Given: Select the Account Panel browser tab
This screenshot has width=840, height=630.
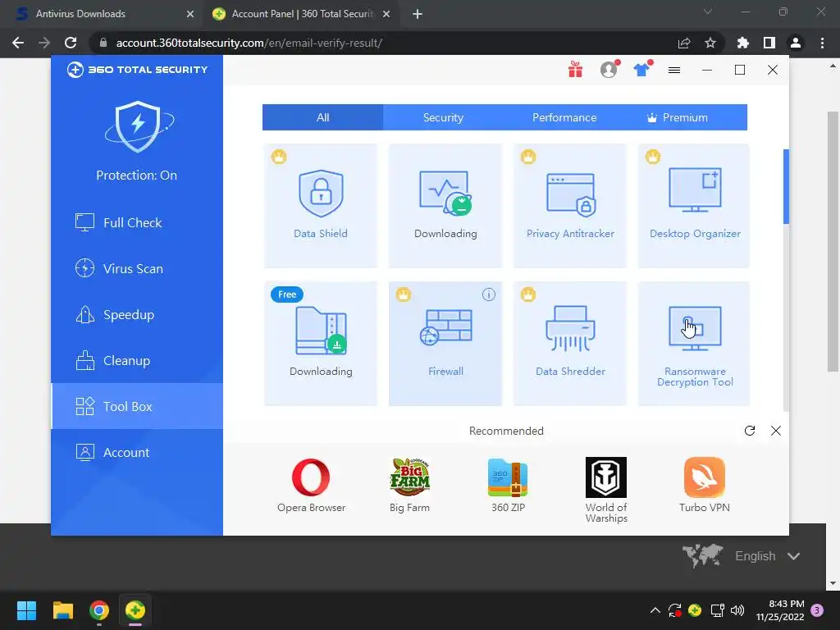Looking at the screenshot, I should pyautogui.click(x=302, y=14).
